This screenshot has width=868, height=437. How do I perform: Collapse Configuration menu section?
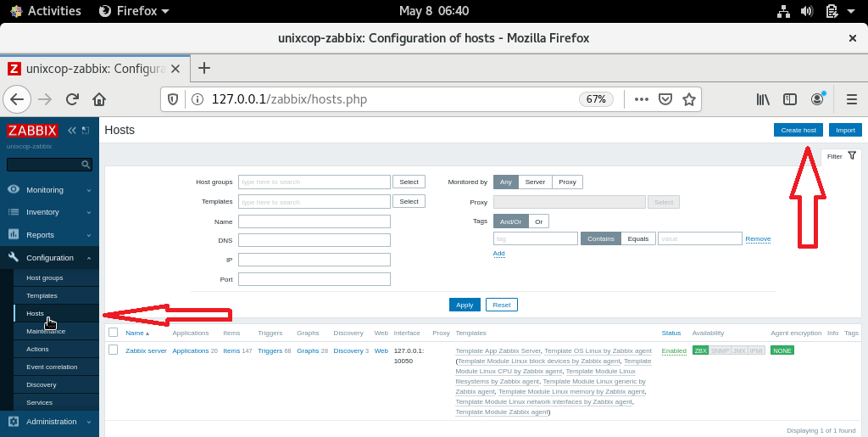[x=50, y=258]
